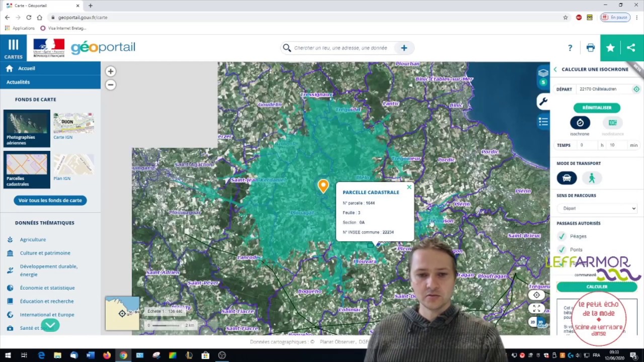Locate departure point with target icon
The image size is (644, 362).
pyautogui.click(x=636, y=89)
